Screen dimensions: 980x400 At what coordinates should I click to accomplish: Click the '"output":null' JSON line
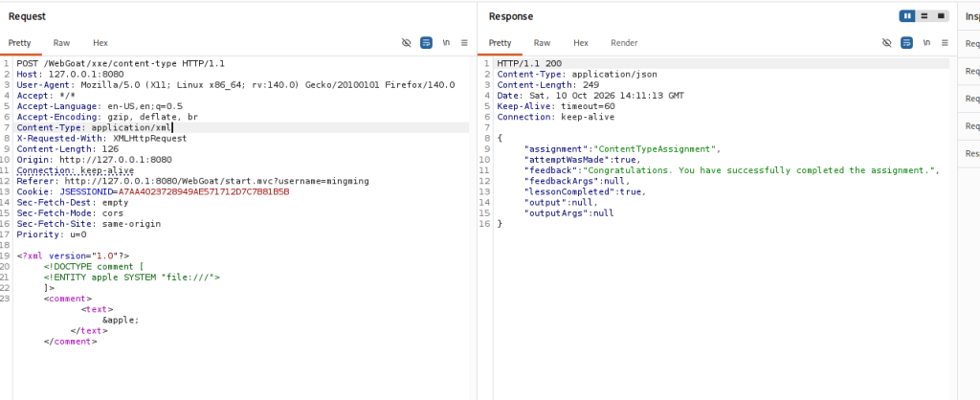[x=561, y=203]
